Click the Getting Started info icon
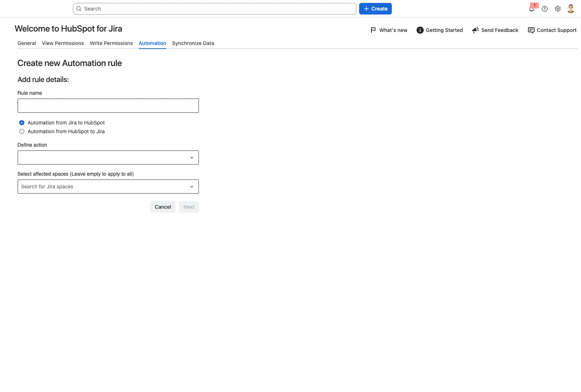The height and width of the screenshot is (392, 581). [420, 30]
